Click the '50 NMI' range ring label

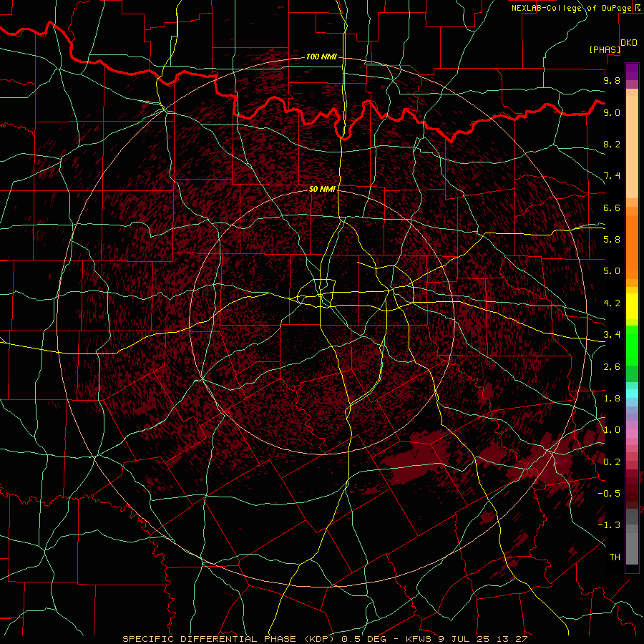click(x=322, y=189)
